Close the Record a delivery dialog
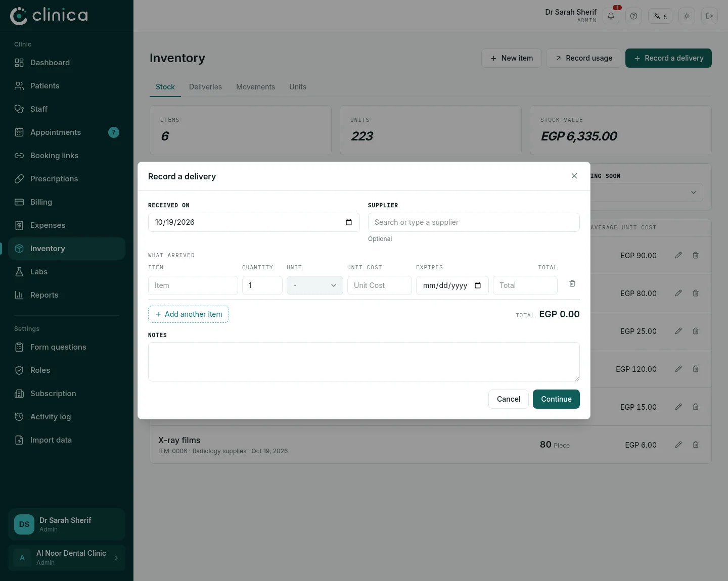Viewport: 728px width, 581px height. pos(574,176)
